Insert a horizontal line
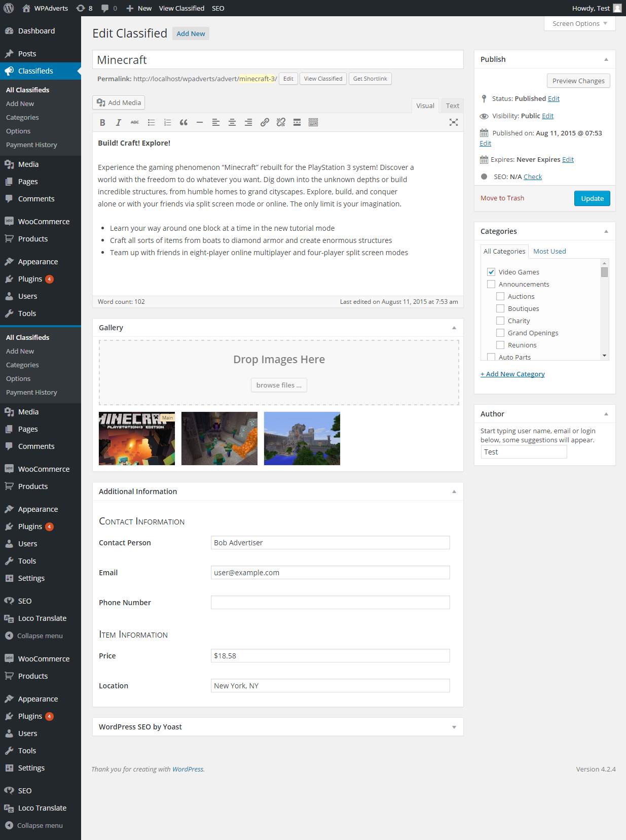Screen dimensions: 626x840 [x=200, y=122]
